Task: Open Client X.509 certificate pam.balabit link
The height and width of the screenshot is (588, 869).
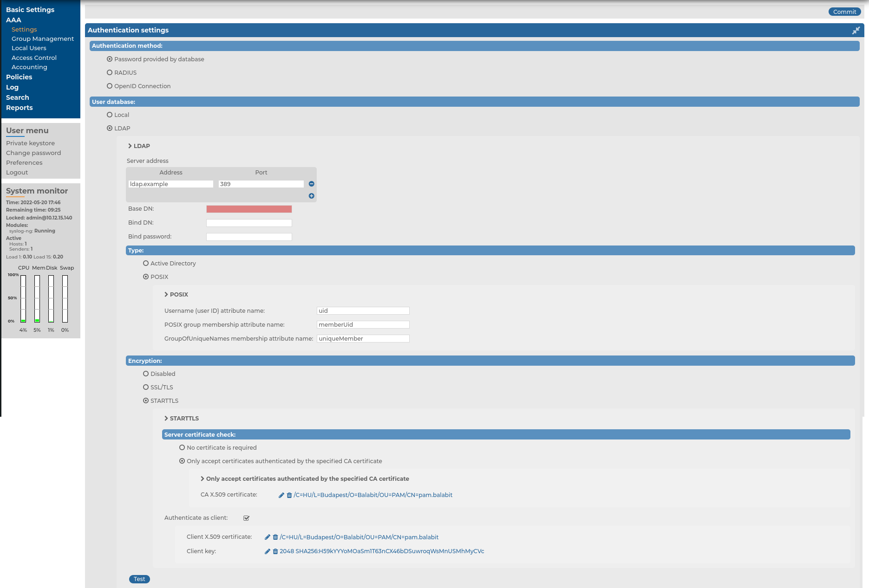Action: click(359, 537)
